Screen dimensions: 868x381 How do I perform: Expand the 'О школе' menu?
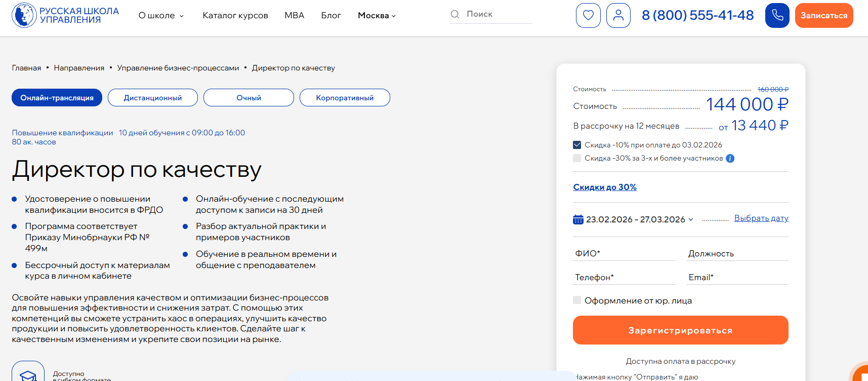tap(161, 16)
